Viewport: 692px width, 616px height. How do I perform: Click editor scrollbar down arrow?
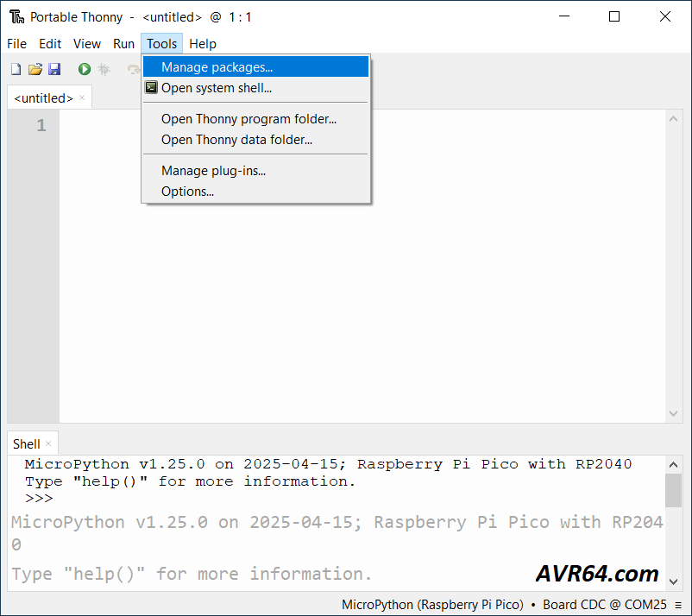(674, 413)
